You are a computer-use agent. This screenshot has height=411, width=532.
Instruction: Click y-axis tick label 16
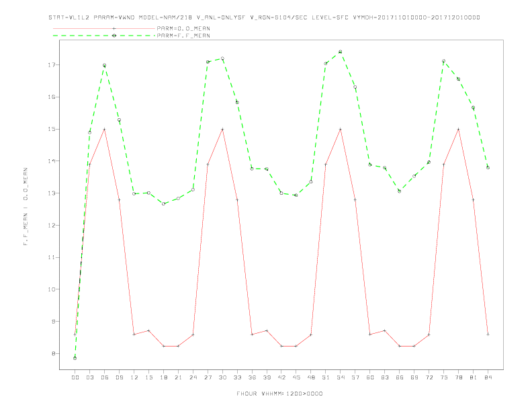pyautogui.click(x=53, y=97)
